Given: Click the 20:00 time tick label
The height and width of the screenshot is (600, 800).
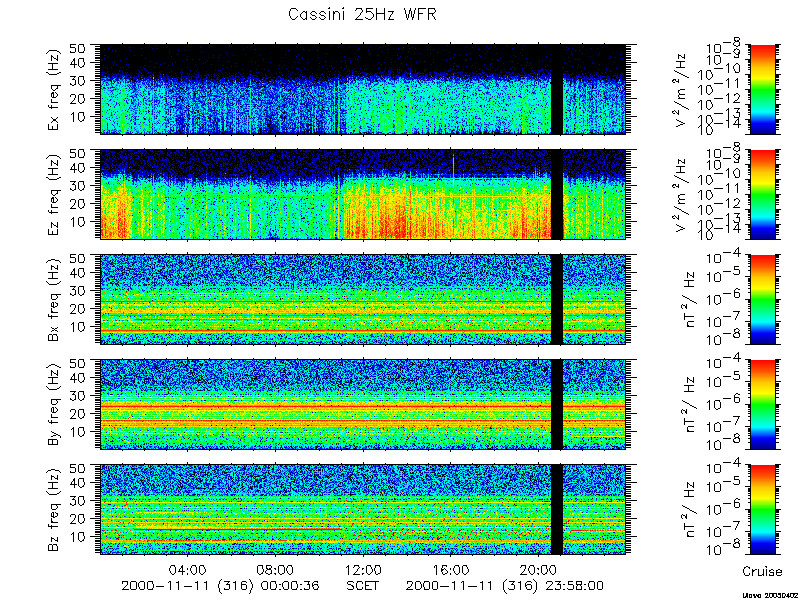Looking at the screenshot, I should [539, 569].
